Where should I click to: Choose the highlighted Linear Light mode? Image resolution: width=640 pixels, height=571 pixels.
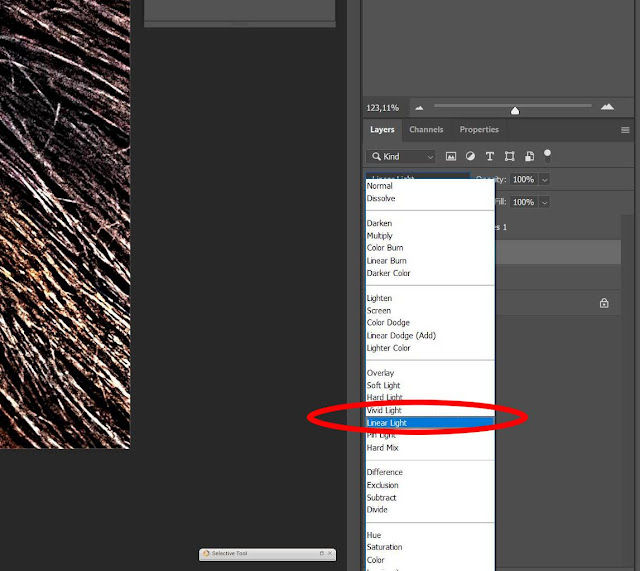coord(430,423)
